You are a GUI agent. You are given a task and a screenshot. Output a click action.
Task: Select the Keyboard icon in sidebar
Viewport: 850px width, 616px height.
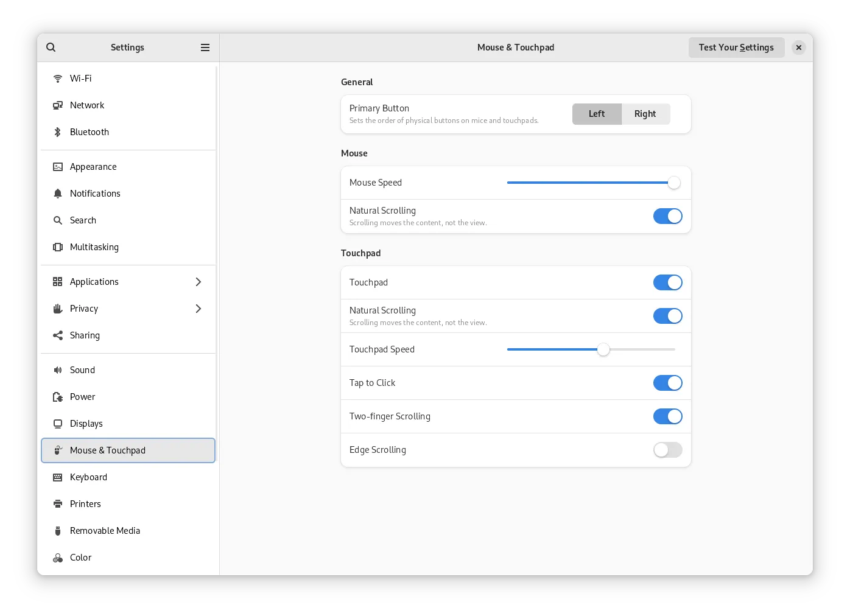tap(58, 477)
